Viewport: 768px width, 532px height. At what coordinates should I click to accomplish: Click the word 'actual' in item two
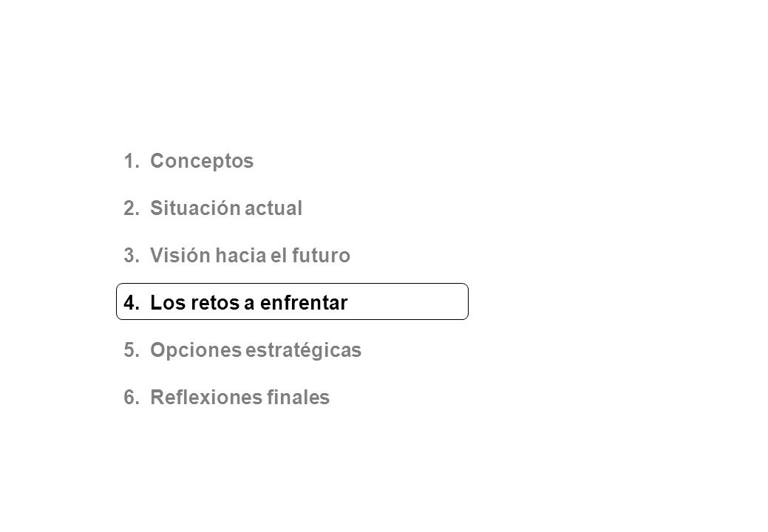tap(273, 208)
